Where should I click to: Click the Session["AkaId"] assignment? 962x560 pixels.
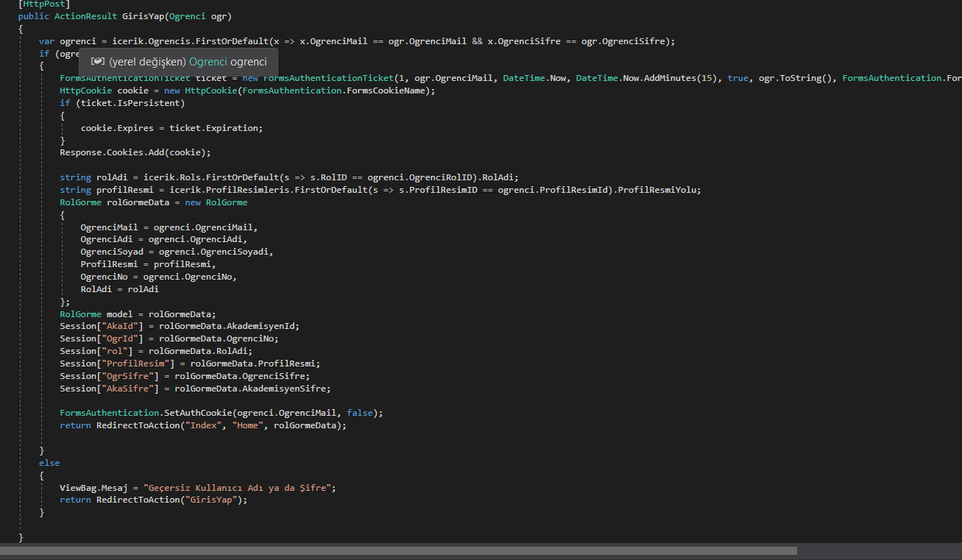click(180, 326)
